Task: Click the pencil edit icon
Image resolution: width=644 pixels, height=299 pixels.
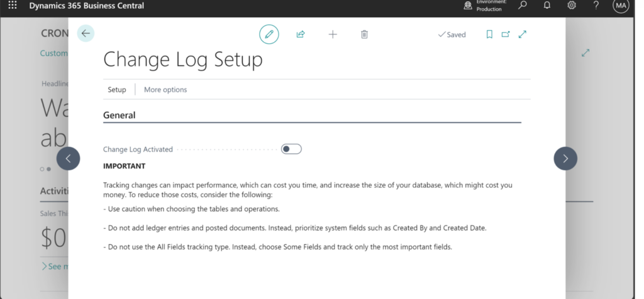Action: pyautogui.click(x=269, y=35)
